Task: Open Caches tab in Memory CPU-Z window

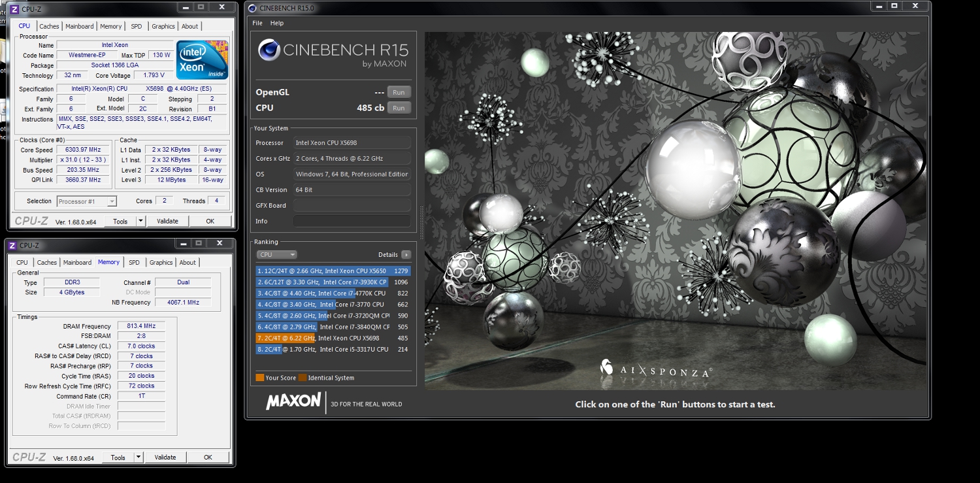Action: tap(46, 262)
